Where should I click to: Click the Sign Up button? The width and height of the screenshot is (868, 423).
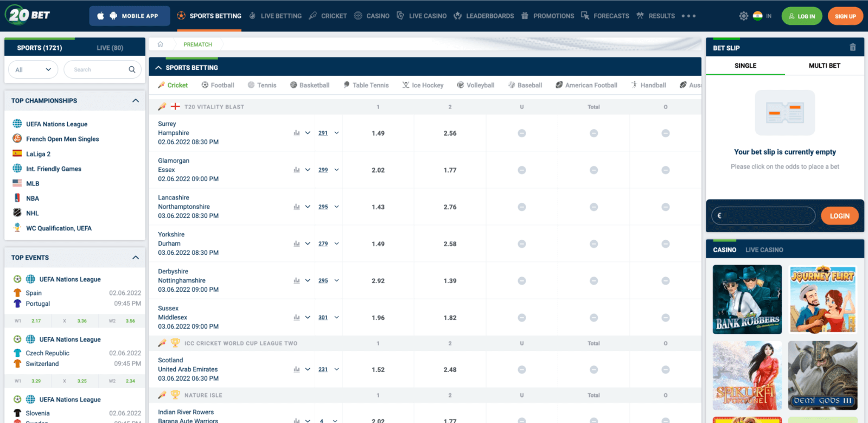[845, 16]
